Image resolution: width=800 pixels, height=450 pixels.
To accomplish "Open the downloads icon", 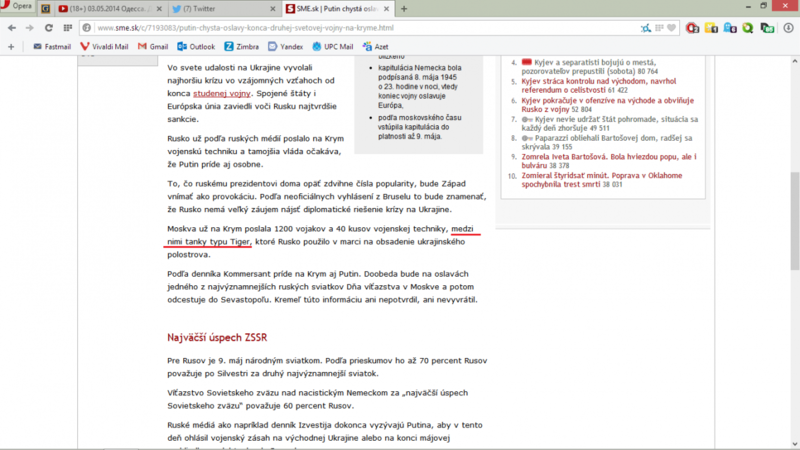I will [788, 28].
